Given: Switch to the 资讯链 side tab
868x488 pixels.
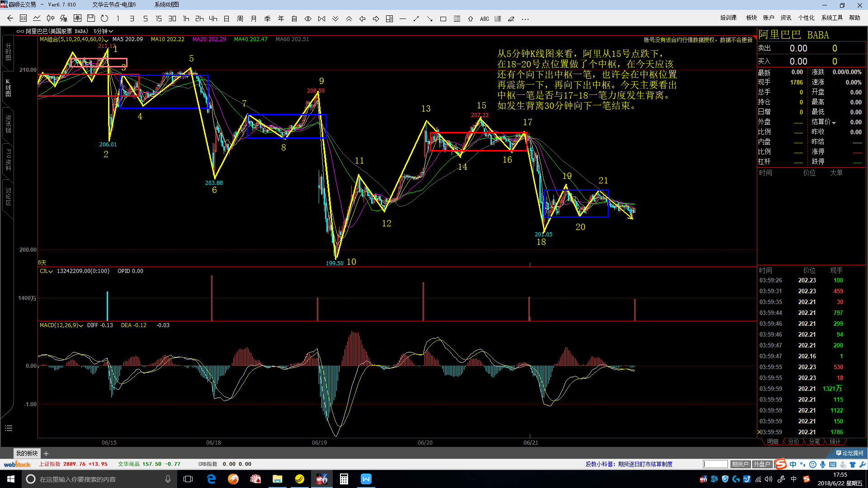Looking at the screenshot, I should 8,124.
